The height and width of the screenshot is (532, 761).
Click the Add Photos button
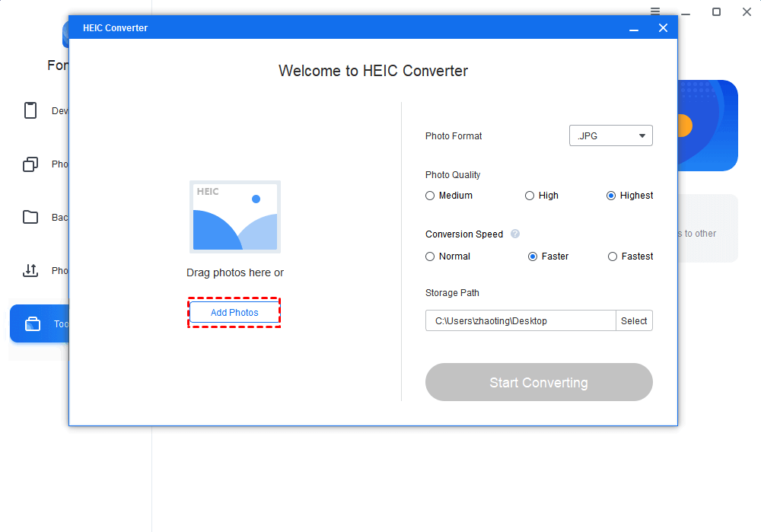234,312
